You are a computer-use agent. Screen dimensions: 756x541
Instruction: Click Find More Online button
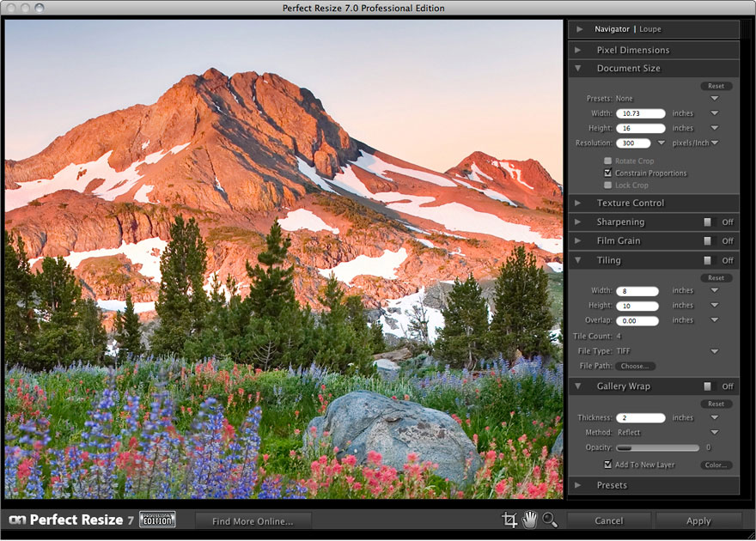pyautogui.click(x=253, y=521)
